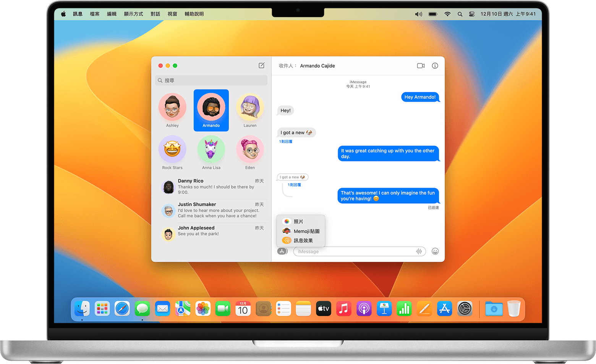This screenshot has height=364, width=596.
Task: Open FaceTime from the Dock
Action: click(223, 308)
